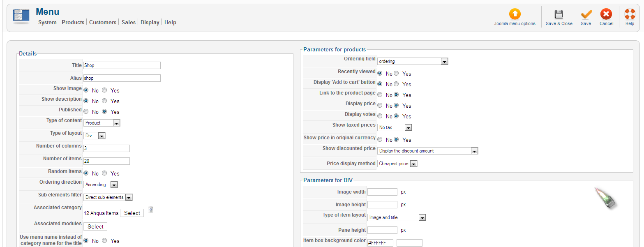Click the Save checkmark icon

(586, 15)
